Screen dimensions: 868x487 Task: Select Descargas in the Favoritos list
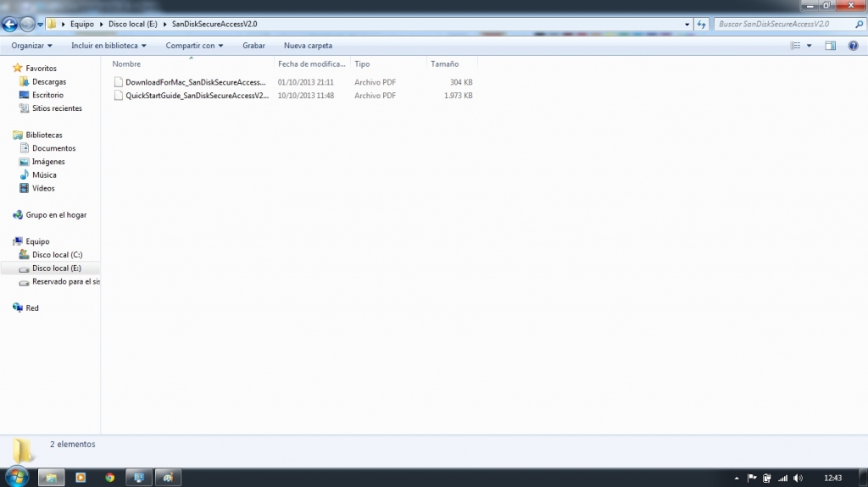pyautogui.click(x=48, y=82)
